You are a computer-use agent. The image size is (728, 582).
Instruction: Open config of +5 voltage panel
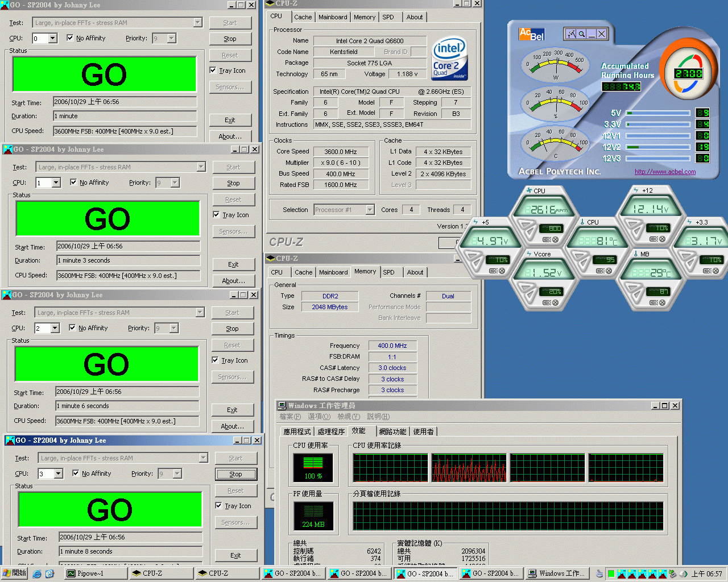pyautogui.click(x=493, y=271)
